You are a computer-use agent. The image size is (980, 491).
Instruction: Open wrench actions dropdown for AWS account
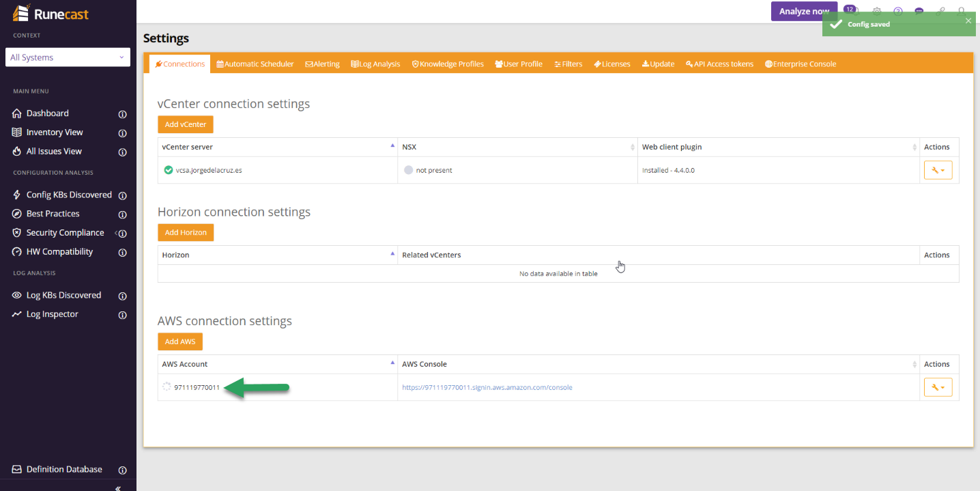938,387
